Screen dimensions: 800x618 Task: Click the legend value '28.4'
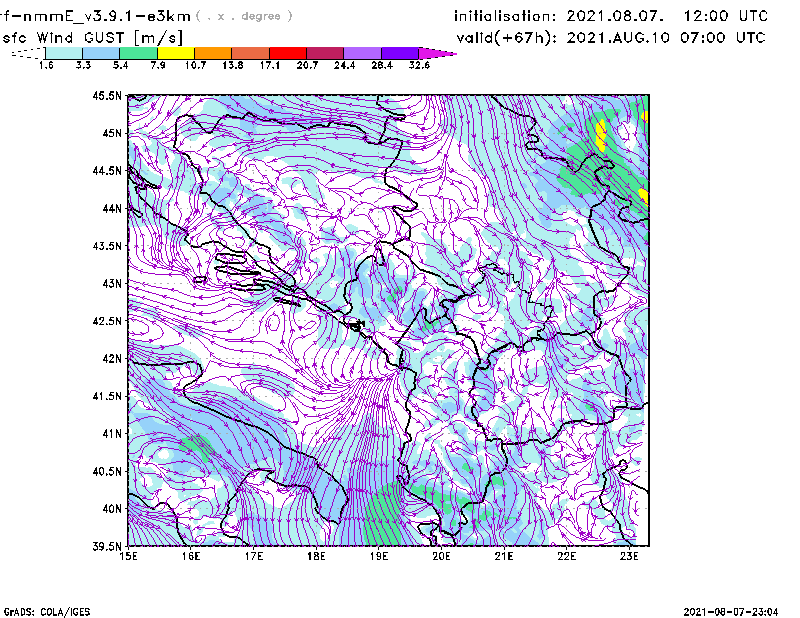pyautogui.click(x=382, y=65)
